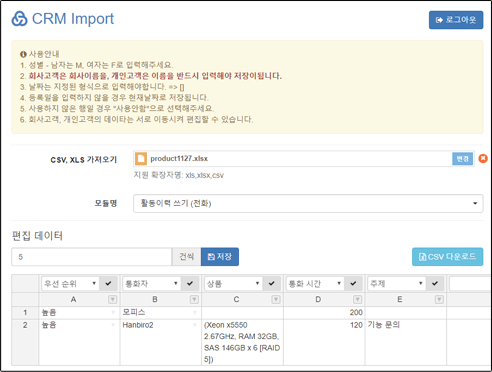Open row 1 priority cell dropdown arrow
Viewport: 492px width, 372px height.
[113, 313]
